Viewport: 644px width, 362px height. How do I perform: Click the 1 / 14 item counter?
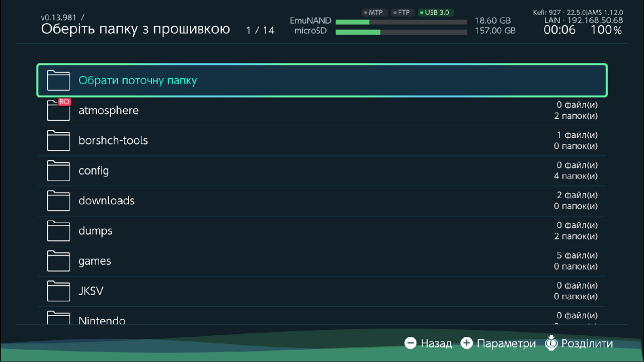(260, 30)
